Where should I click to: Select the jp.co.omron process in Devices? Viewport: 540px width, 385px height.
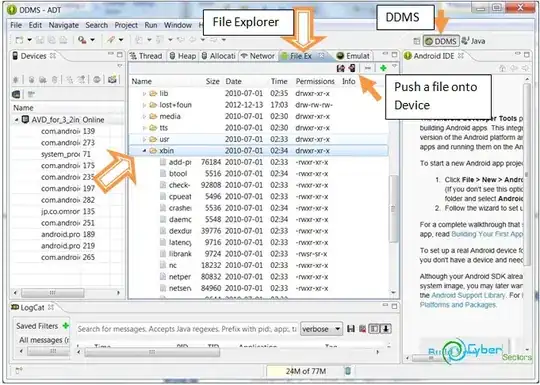click(x=68, y=211)
